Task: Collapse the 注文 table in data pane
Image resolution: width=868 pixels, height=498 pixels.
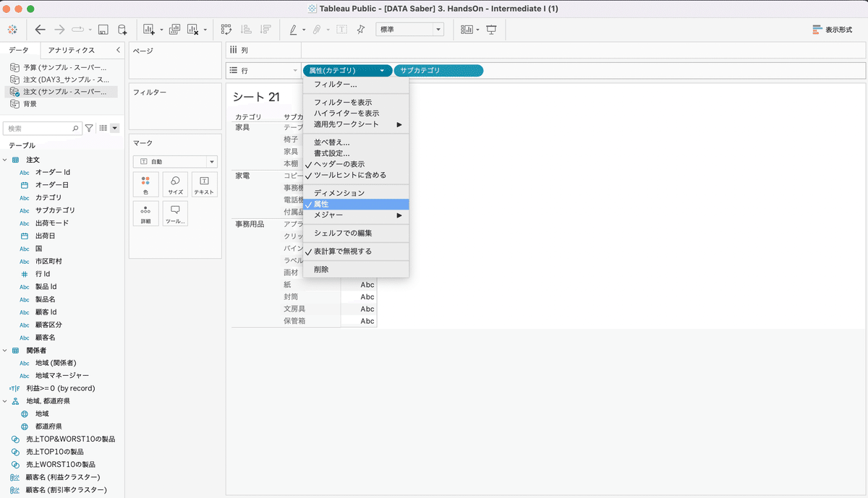Action: [6, 160]
